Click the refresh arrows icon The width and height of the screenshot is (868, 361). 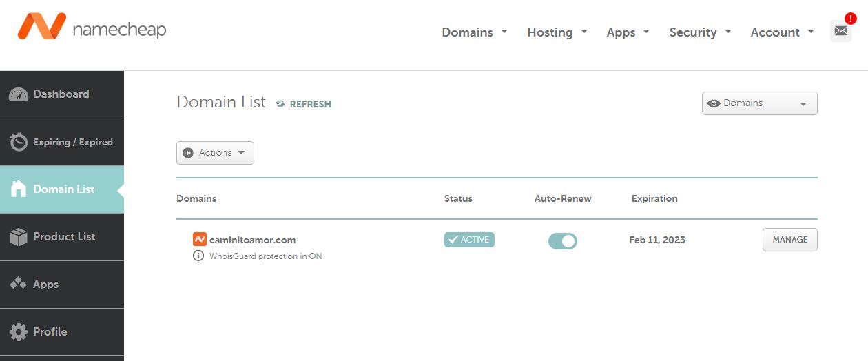(x=280, y=104)
